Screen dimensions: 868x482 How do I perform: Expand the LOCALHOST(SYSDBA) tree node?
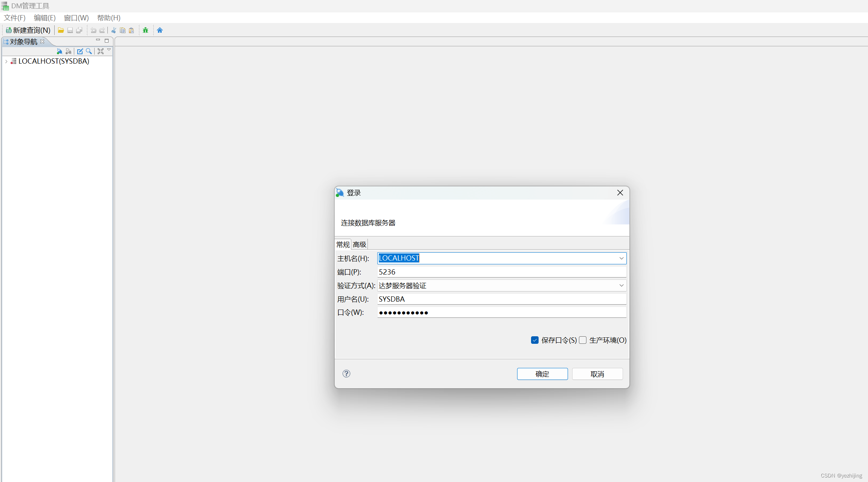[6, 61]
